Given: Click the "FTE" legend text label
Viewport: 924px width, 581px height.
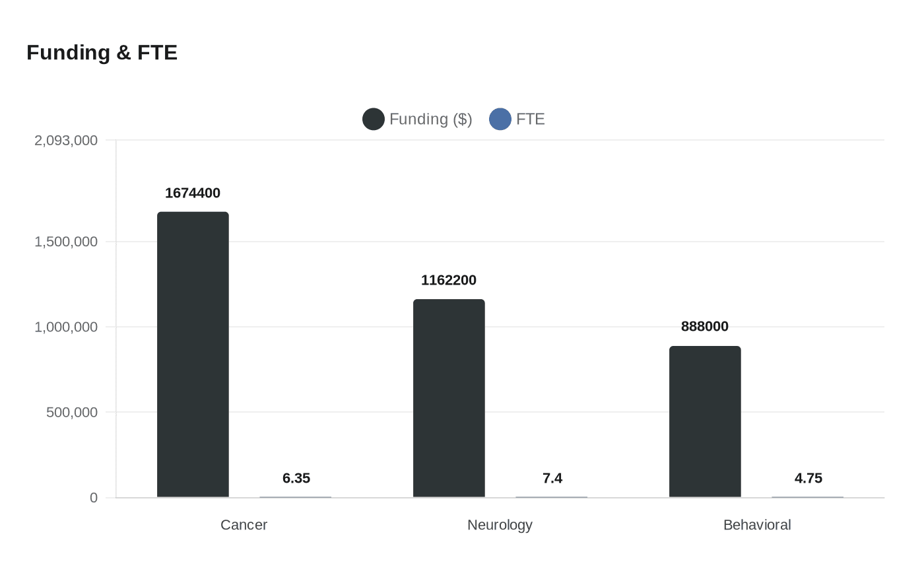Looking at the screenshot, I should click(x=530, y=120).
